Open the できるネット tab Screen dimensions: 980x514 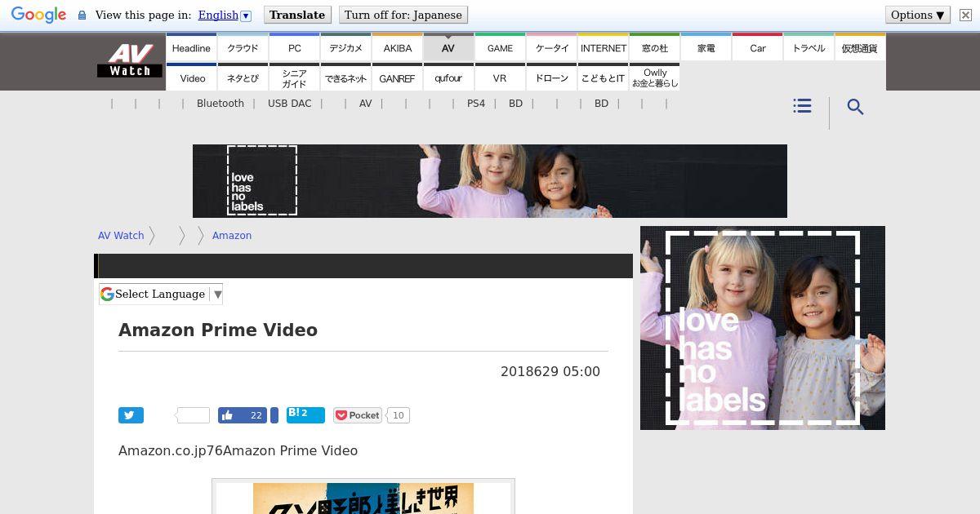[x=345, y=78]
